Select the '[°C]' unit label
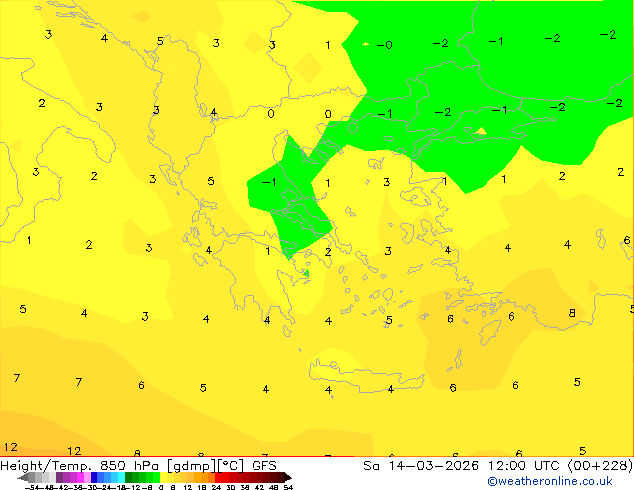Image resolution: width=634 pixels, height=490 pixels. [x=231, y=466]
